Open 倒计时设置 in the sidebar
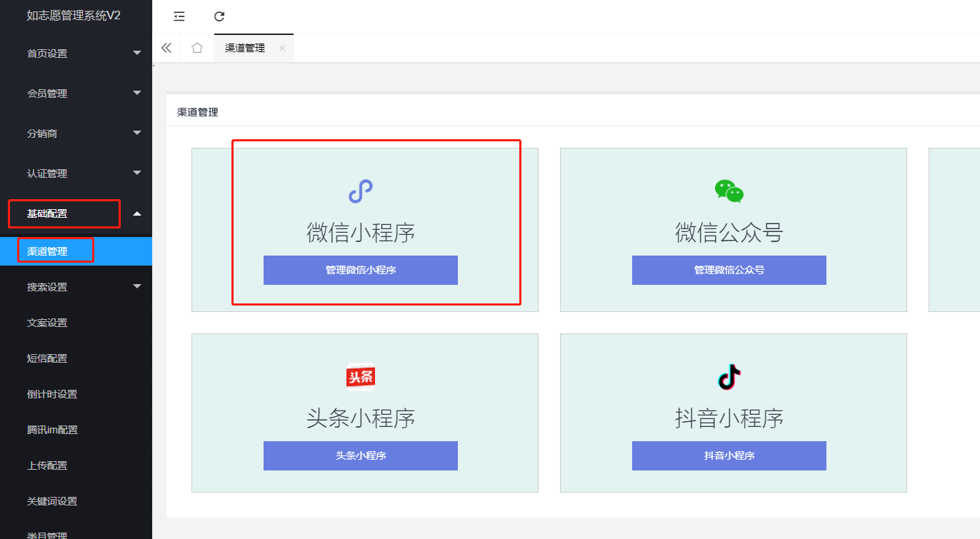980x539 pixels. [x=52, y=394]
